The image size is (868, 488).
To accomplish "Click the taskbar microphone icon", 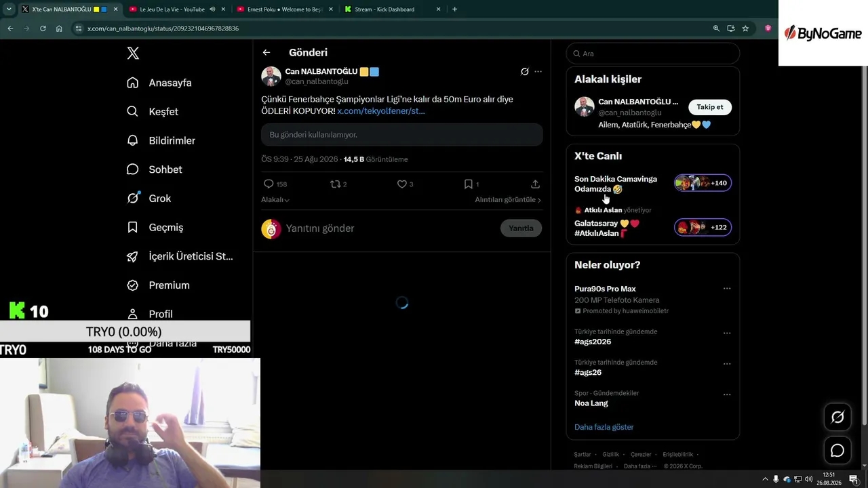I will click(x=776, y=479).
